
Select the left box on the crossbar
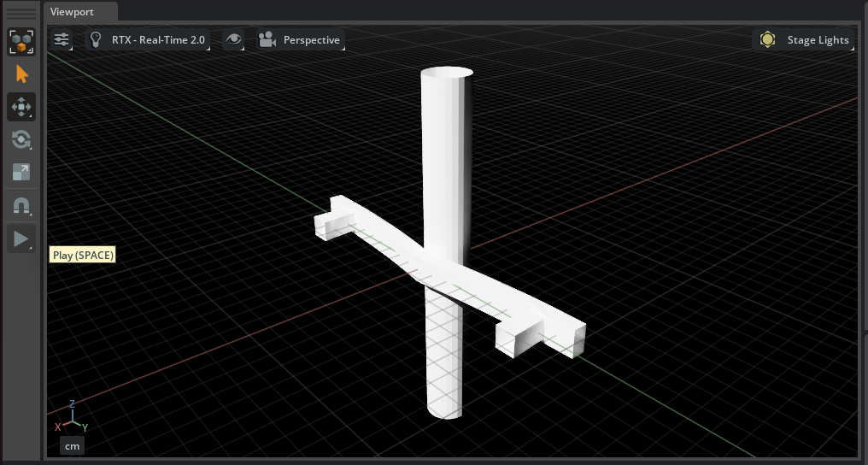pos(332,226)
